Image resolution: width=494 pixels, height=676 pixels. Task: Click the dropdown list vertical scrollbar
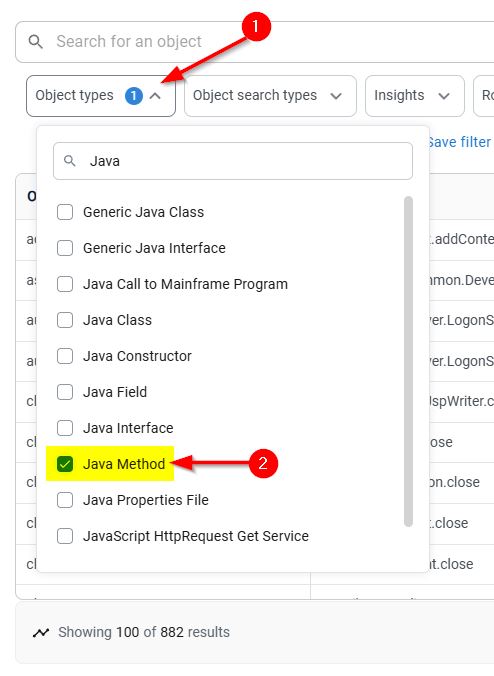click(x=409, y=361)
